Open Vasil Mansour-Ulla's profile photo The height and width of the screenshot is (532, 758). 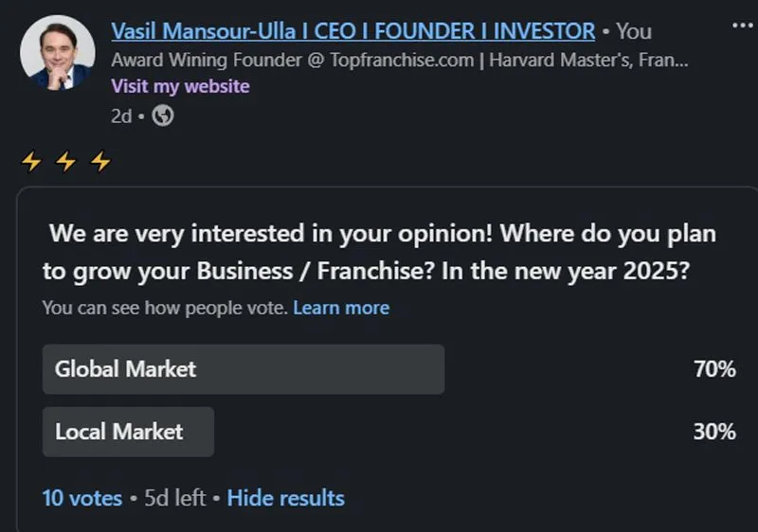57,53
